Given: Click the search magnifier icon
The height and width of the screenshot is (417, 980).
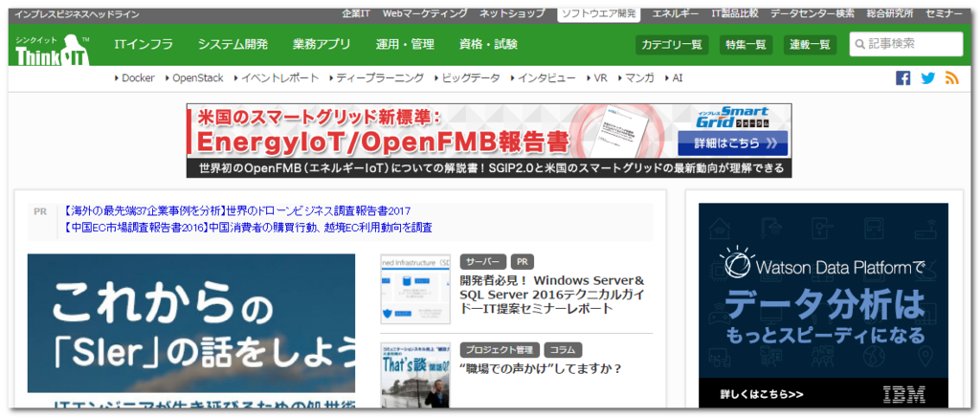Looking at the screenshot, I should [x=860, y=44].
